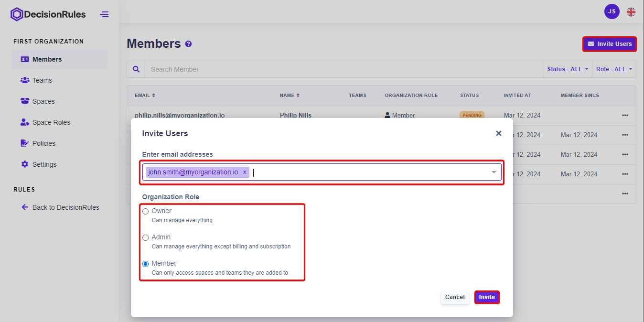Select the Member organization role

pos(146,264)
